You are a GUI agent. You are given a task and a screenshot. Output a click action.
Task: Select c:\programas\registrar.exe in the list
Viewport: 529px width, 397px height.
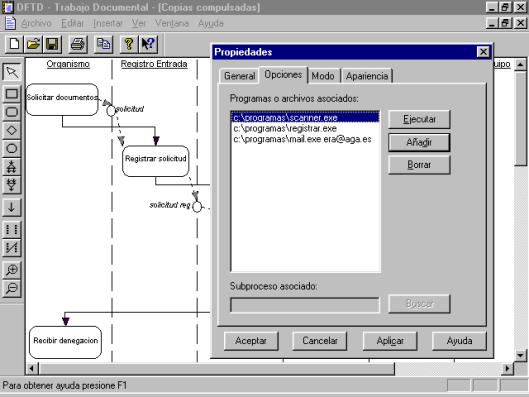(285, 129)
